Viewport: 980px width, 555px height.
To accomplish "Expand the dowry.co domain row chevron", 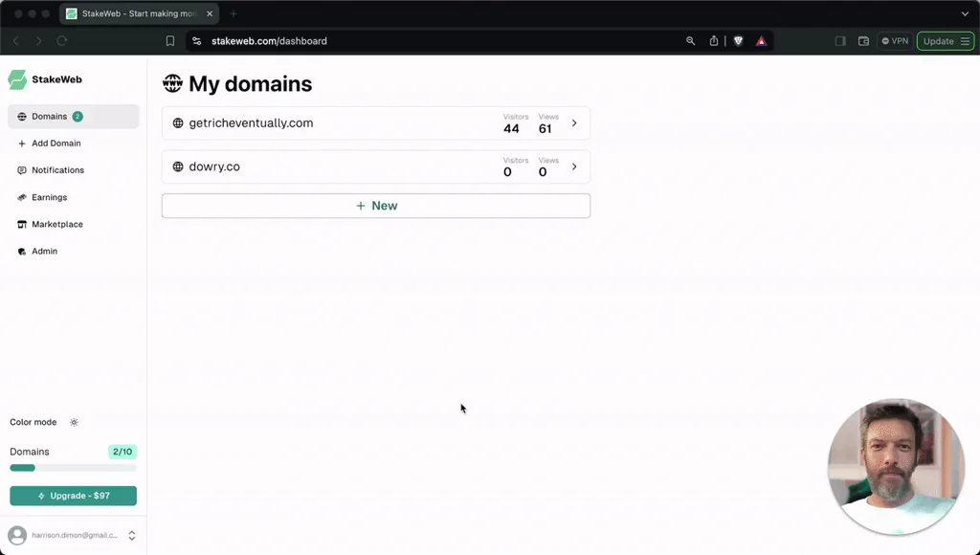I will click(x=573, y=166).
